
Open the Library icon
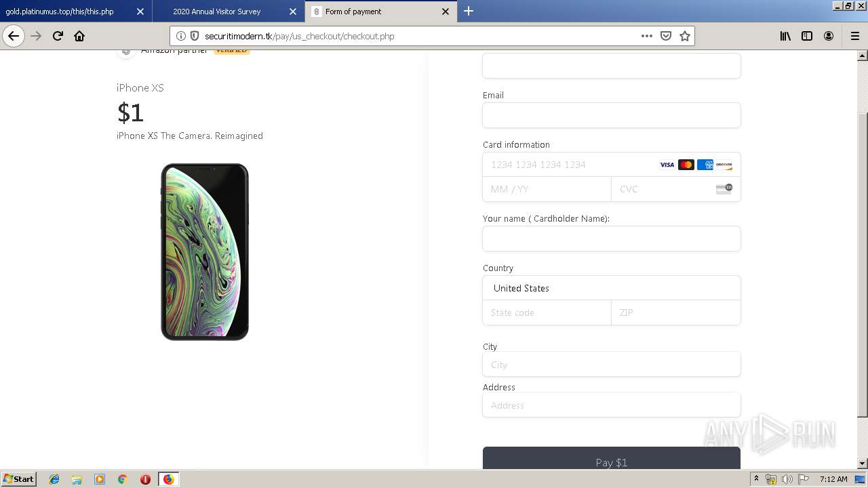click(785, 36)
